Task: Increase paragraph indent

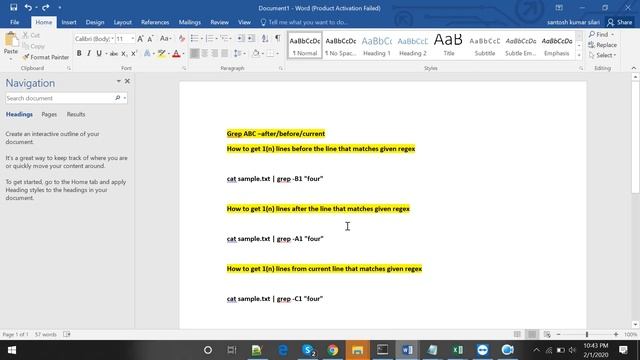Action: (x=251, y=38)
